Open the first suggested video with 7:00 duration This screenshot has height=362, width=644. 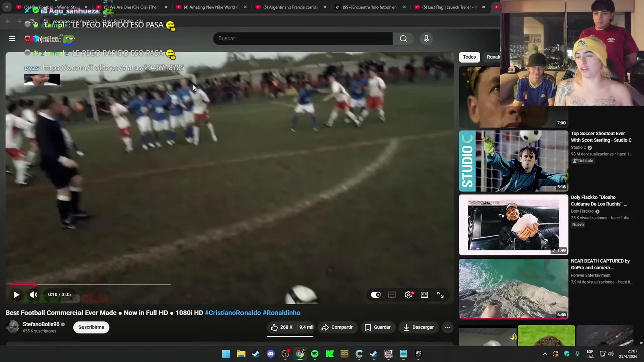tap(513, 97)
